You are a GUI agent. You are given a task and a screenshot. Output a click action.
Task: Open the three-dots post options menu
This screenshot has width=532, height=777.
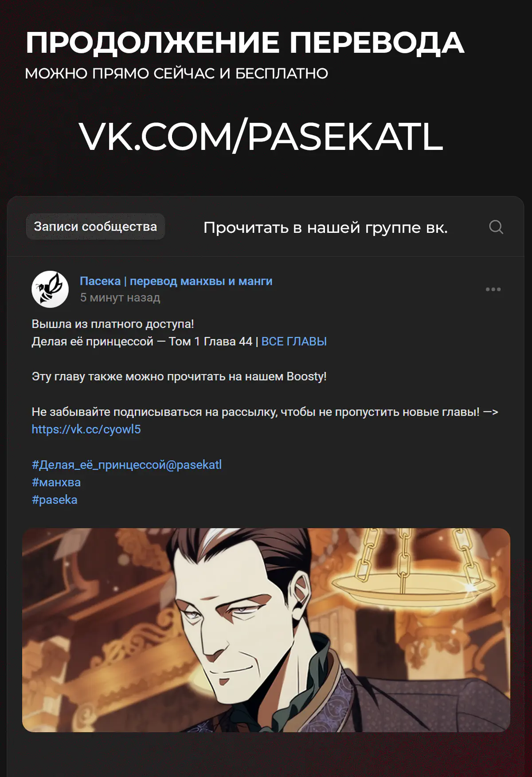pos(493,289)
